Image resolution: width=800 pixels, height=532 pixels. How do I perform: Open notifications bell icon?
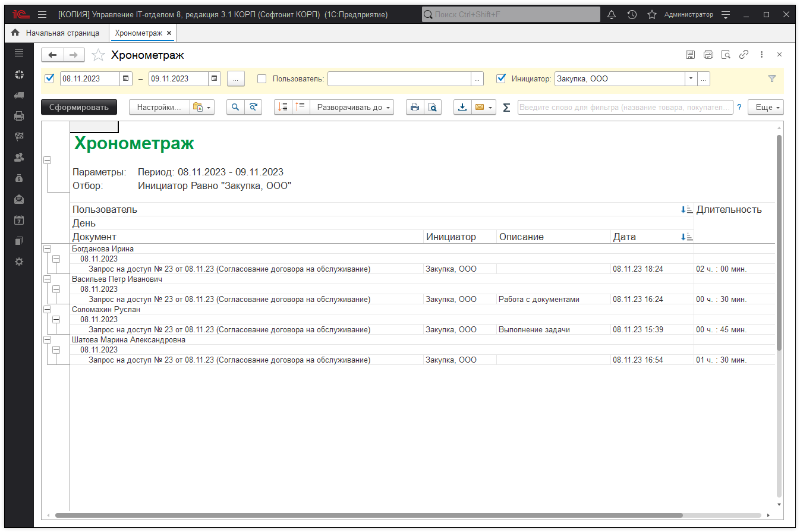pos(612,15)
